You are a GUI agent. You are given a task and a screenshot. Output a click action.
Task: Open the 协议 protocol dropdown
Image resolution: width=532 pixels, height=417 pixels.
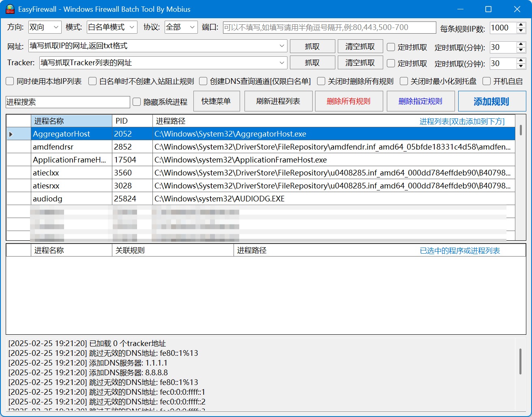pos(181,27)
